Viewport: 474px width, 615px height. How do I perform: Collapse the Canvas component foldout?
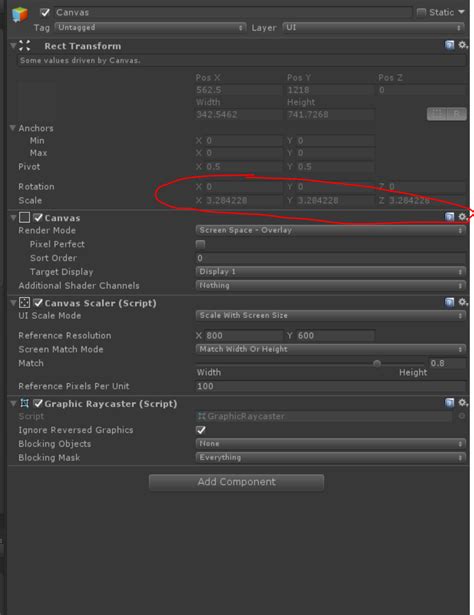pyautogui.click(x=14, y=217)
